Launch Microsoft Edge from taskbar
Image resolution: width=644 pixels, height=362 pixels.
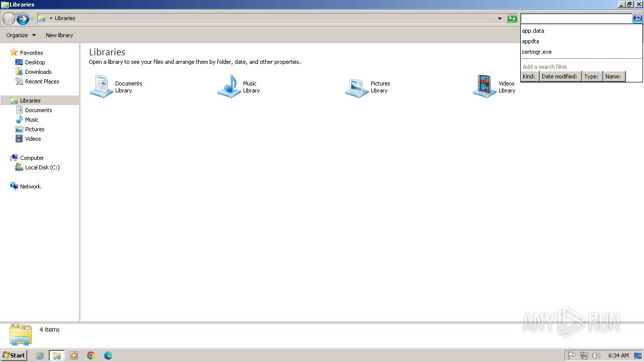pos(108,355)
